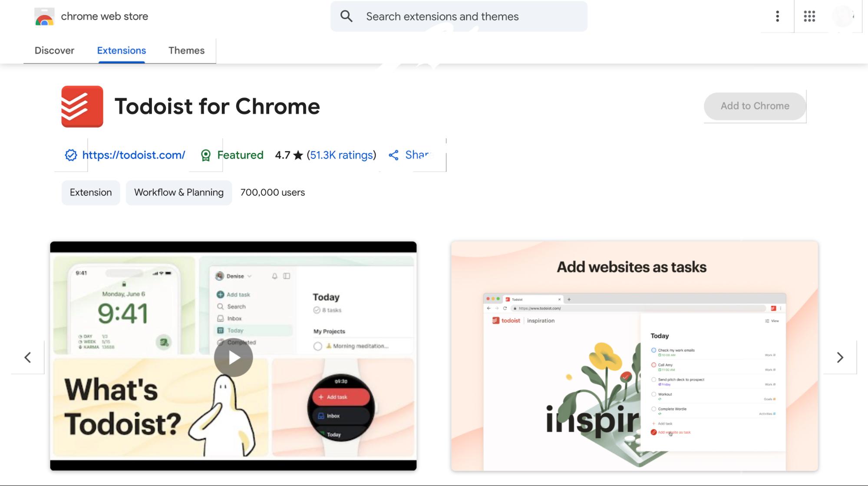Go to the Themes tab
The width and height of the screenshot is (868, 486).
[186, 50]
